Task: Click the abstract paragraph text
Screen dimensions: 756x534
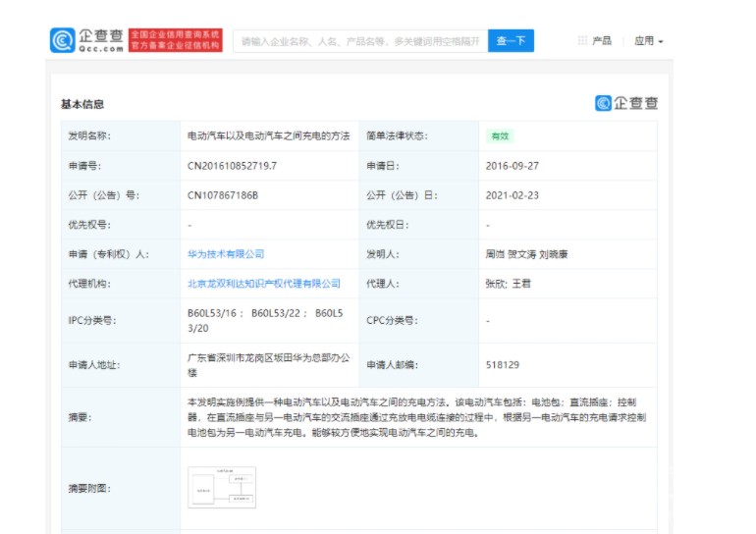Action: (416, 417)
